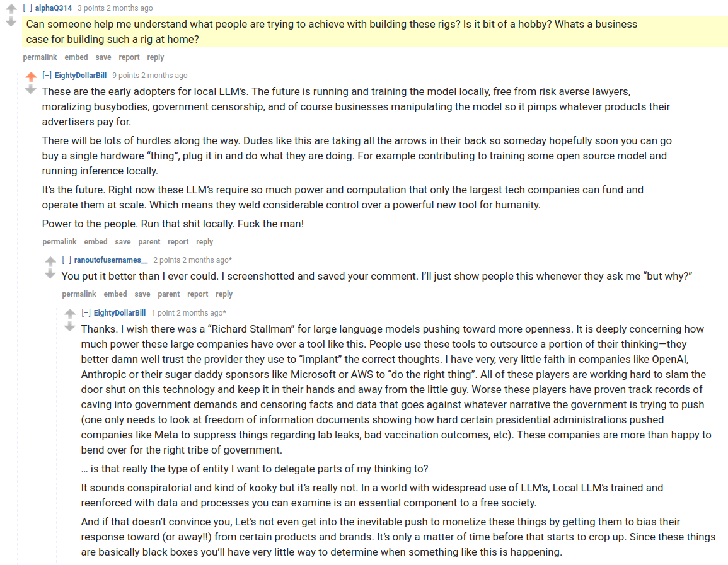Collapse EightyDollarBill's 1-point reply
Viewport: 728px width, 565px height.
point(86,312)
